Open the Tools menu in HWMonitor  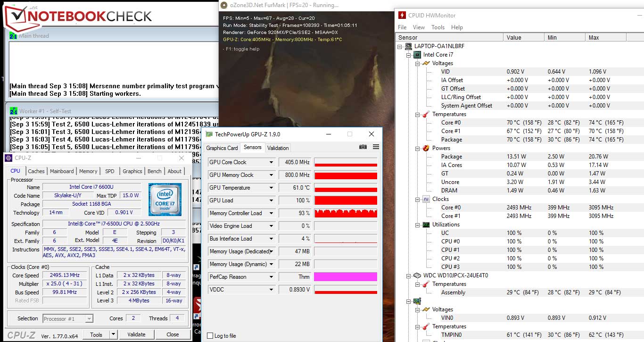coord(438,27)
